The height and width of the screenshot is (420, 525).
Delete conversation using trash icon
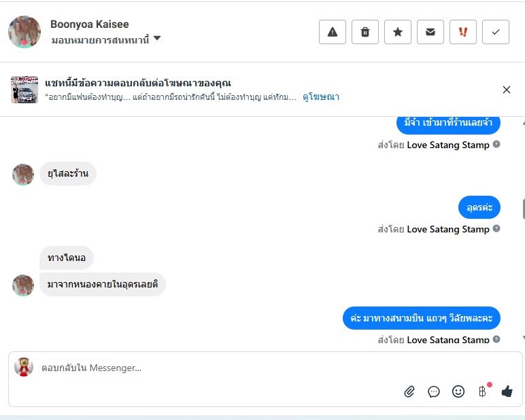point(365,32)
